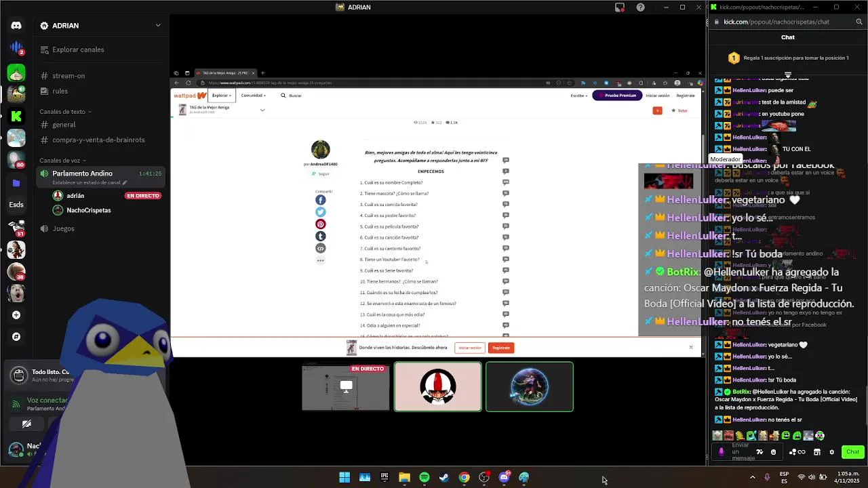Select user adrián in the voice channel
The height and width of the screenshot is (488, 868).
[75, 196]
